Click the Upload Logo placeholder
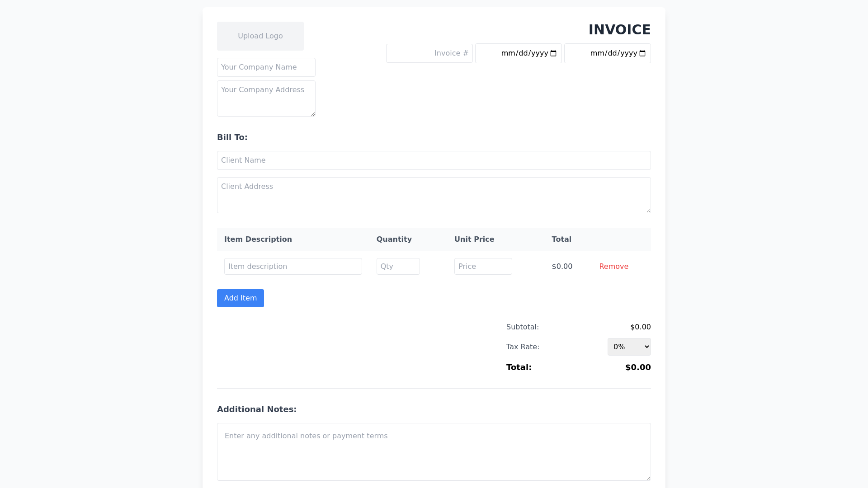This screenshot has height=488, width=868. click(x=260, y=36)
